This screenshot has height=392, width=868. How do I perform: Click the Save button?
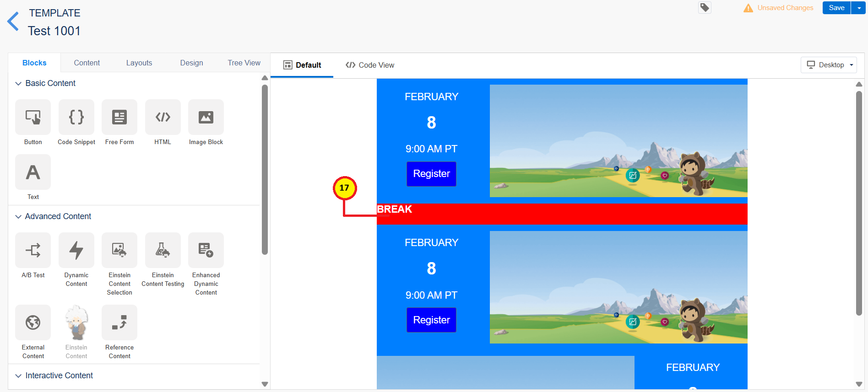836,8
